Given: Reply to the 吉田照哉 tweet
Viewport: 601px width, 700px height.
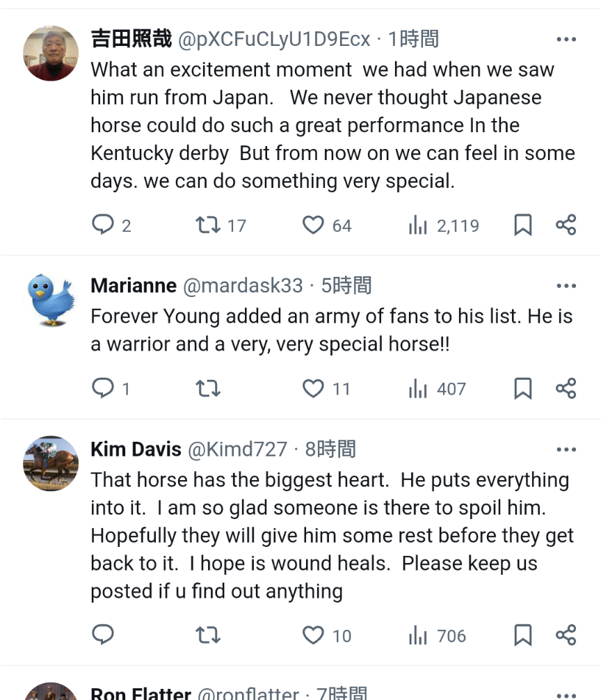Looking at the screenshot, I should [103, 225].
